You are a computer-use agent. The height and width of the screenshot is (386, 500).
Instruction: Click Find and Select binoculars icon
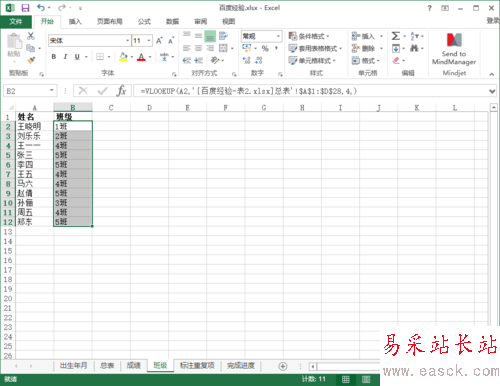(x=414, y=49)
